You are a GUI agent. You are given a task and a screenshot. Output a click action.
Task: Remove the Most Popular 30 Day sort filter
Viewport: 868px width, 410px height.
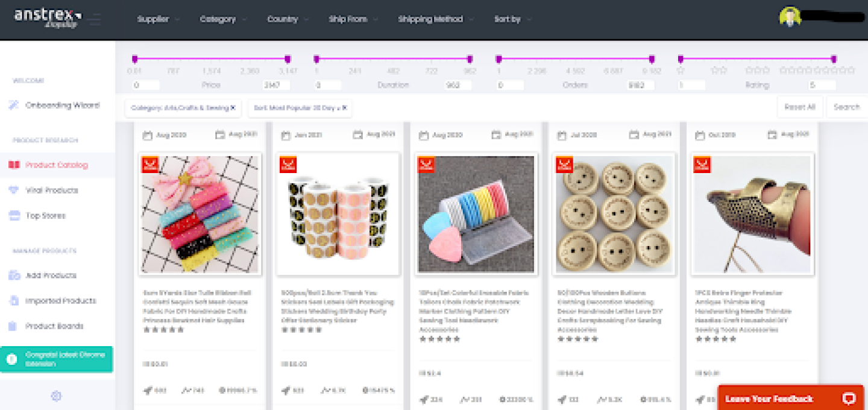[x=344, y=108]
